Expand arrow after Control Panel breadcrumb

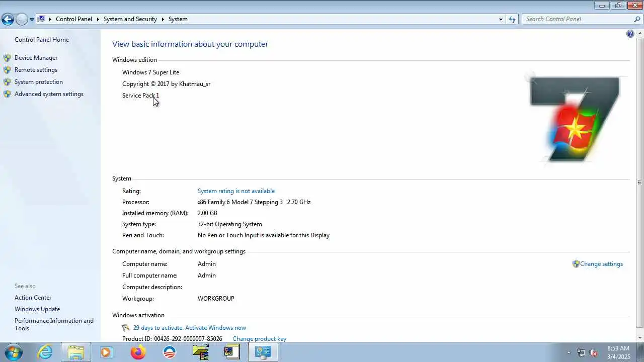pos(98,19)
